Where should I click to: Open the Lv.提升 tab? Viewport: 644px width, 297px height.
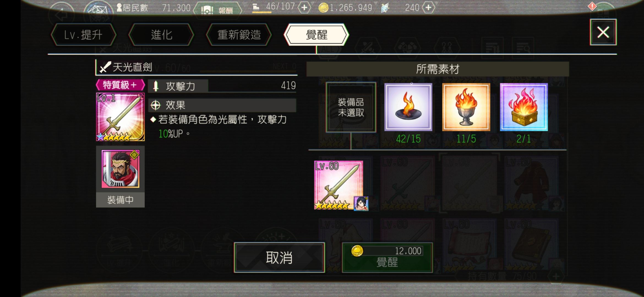pos(83,35)
